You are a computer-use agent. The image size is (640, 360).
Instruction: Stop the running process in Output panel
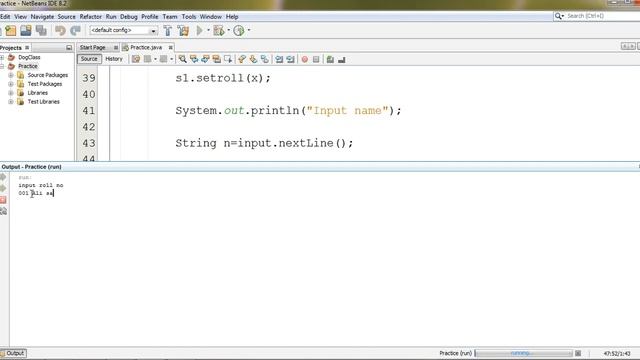tap(3, 200)
